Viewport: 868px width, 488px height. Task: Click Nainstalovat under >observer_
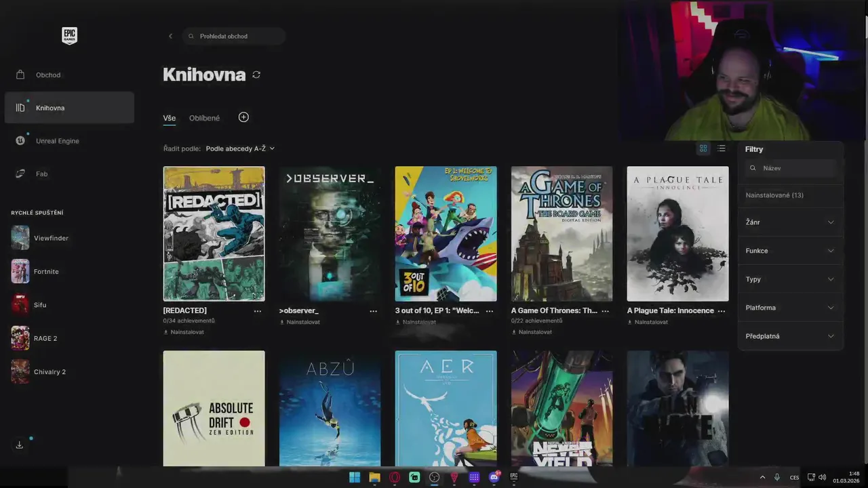click(x=300, y=322)
